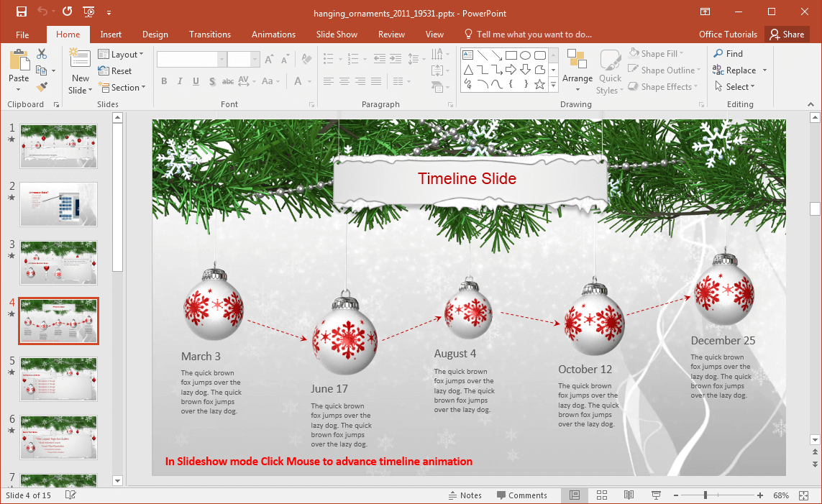Expand the Shape Effects dropdown
This screenshot has width=822, height=504.
pyautogui.click(x=663, y=87)
